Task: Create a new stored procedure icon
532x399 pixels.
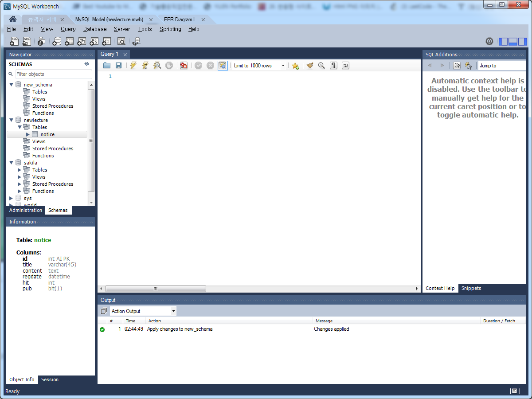Action: (x=94, y=41)
